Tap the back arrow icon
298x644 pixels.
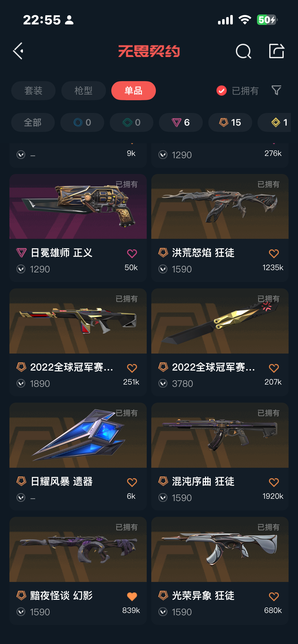tap(18, 51)
